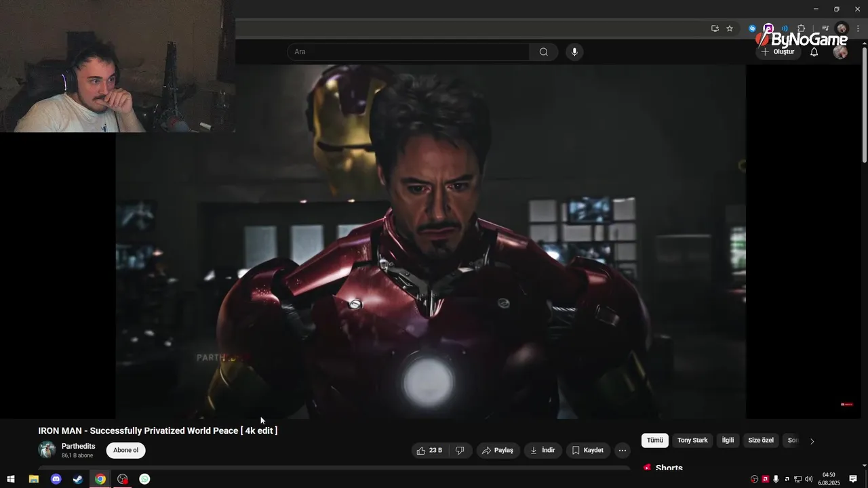Open OBS Studio from taskbar
Viewport: 868px width, 488px height.
(123, 479)
